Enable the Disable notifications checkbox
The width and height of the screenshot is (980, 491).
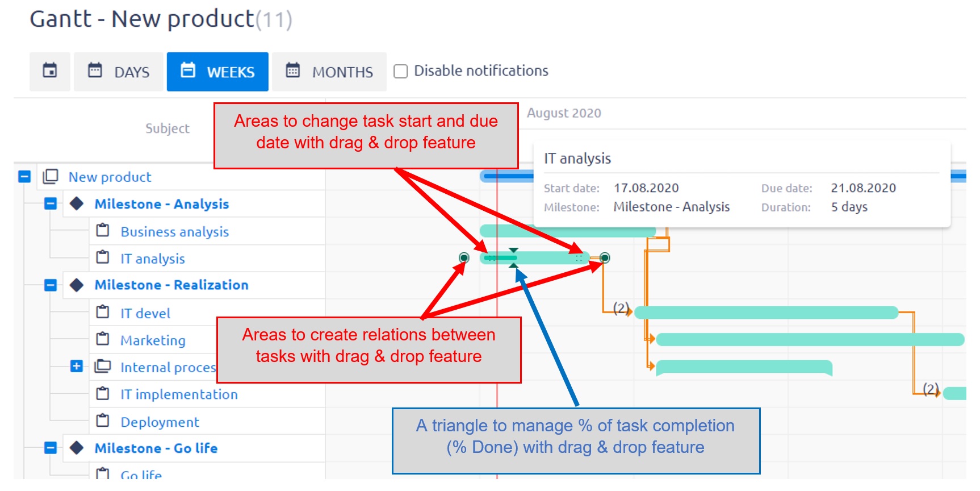(401, 71)
